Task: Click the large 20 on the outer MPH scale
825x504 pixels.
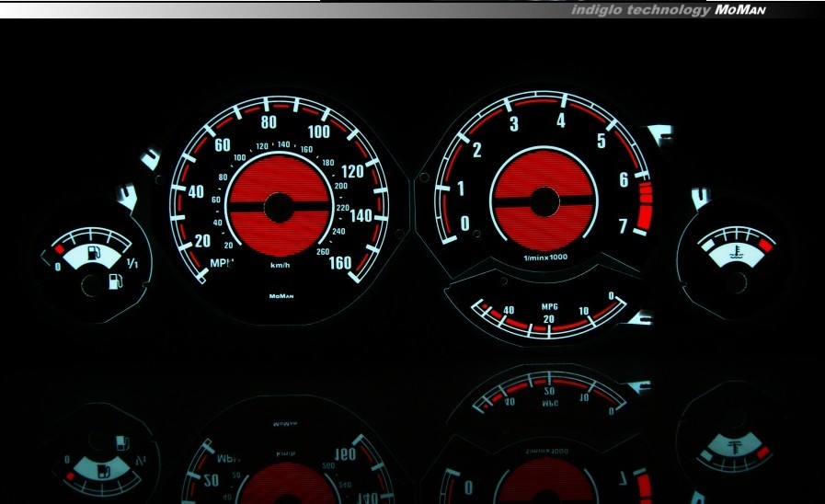Action: (x=202, y=241)
